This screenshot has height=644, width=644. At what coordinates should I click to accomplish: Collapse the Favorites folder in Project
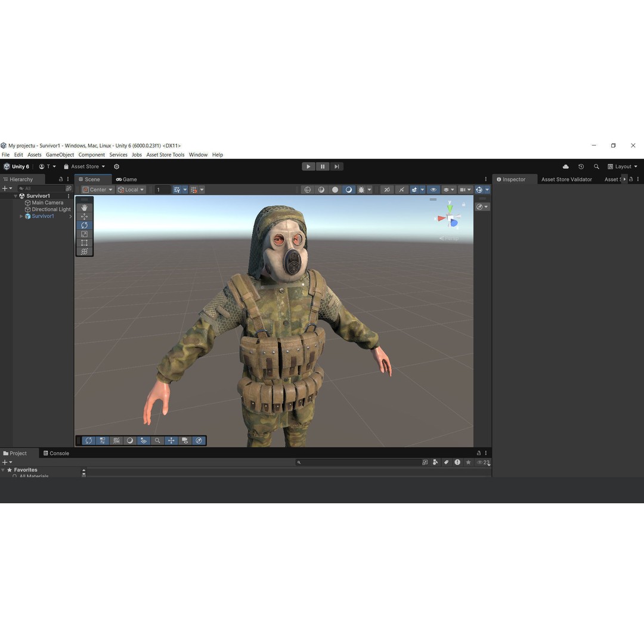[x=4, y=470]
